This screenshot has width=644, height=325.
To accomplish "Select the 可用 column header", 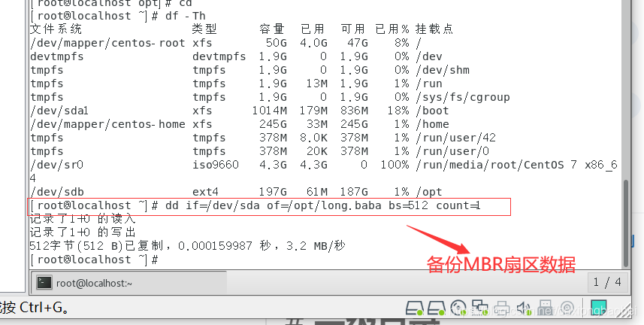I will (352, 29).
